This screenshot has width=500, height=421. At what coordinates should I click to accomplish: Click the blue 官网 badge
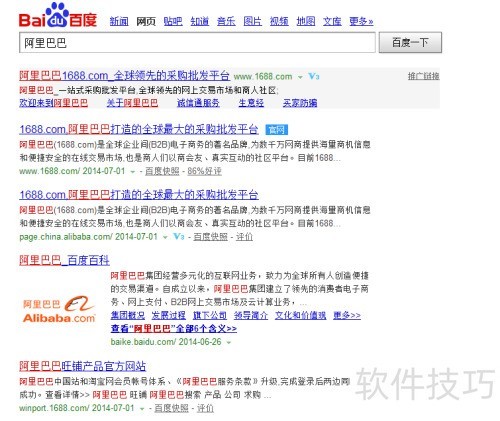click(x=277, y=129)
